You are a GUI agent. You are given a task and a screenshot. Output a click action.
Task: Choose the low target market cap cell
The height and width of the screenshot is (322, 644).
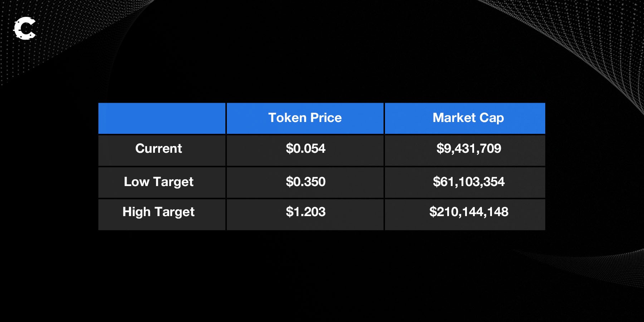[465, 182]
